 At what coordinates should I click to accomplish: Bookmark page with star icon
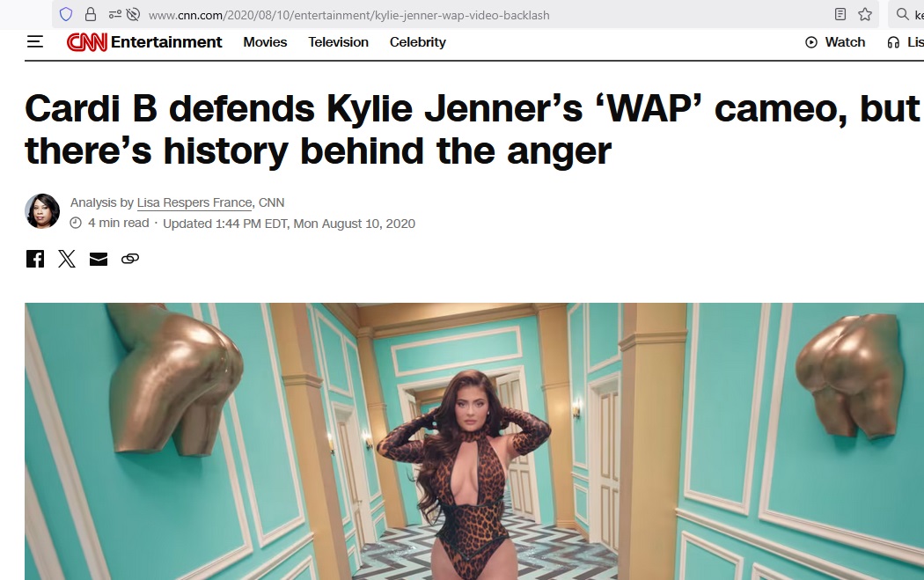point(864,15)
